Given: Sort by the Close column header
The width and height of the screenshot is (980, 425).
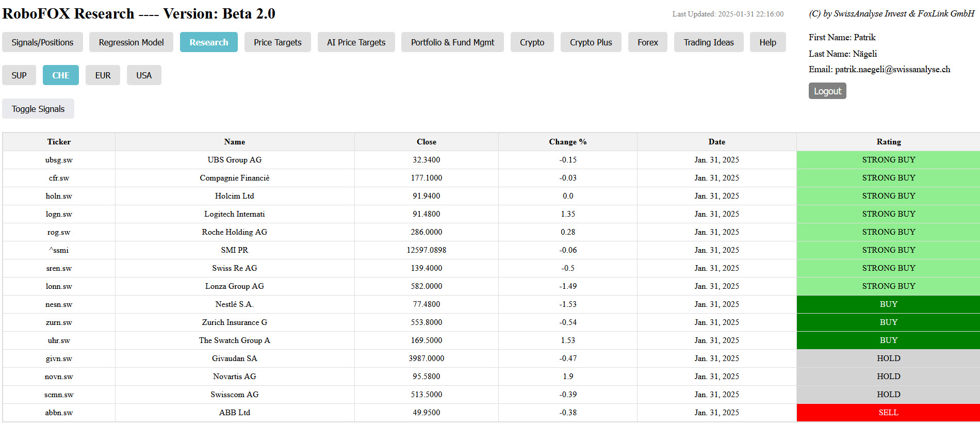Looking at the screenshot, I should click(427, 142).
